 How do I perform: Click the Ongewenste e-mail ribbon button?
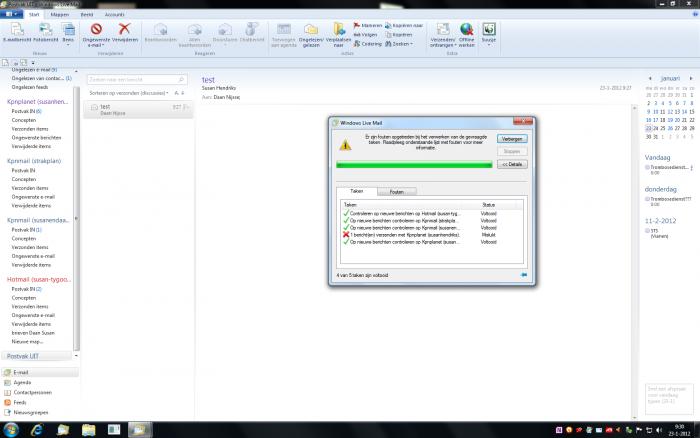tap(96, 33)
